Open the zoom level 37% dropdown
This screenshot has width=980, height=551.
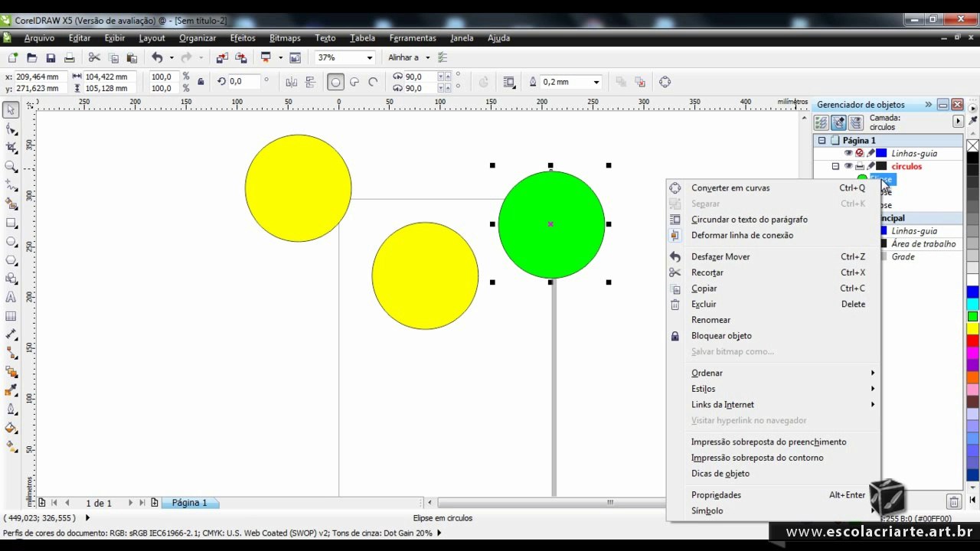(x=370, y=57)
